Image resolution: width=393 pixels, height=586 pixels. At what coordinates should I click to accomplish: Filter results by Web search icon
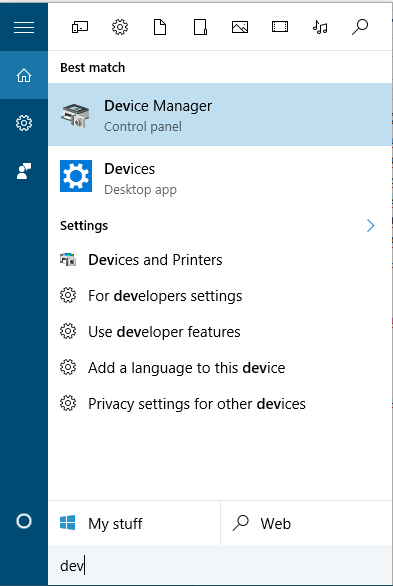pos(360,27)
